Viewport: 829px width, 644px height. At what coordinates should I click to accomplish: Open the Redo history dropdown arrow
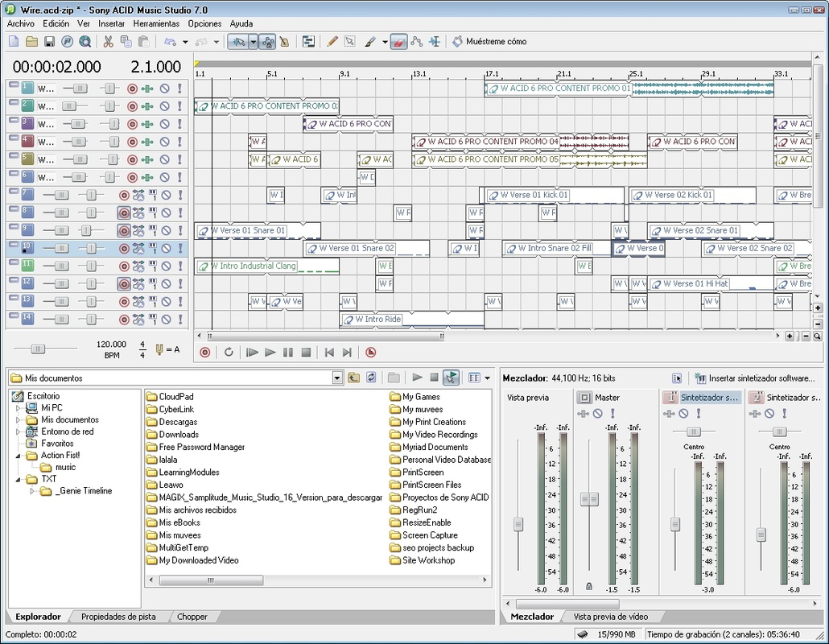(x=217, y=42)
